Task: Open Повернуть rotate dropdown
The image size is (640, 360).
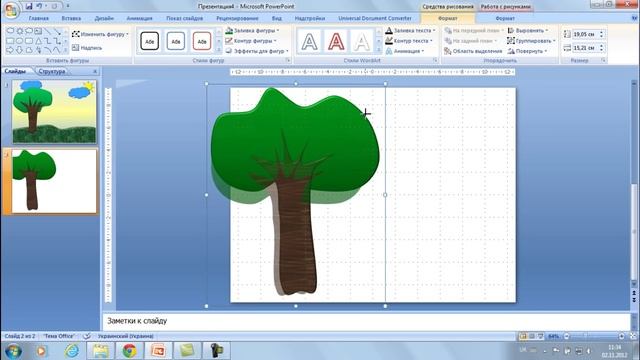Action: coord(527,51)
